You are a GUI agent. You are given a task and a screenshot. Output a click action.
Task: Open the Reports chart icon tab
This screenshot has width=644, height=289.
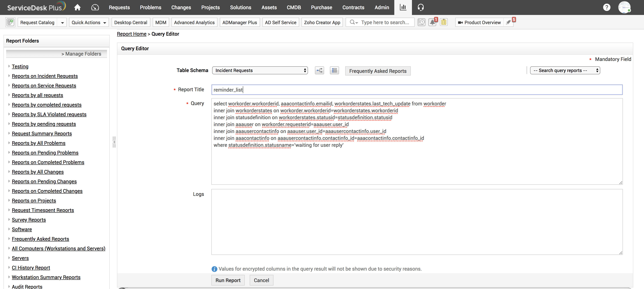click(x=403, y=7)
